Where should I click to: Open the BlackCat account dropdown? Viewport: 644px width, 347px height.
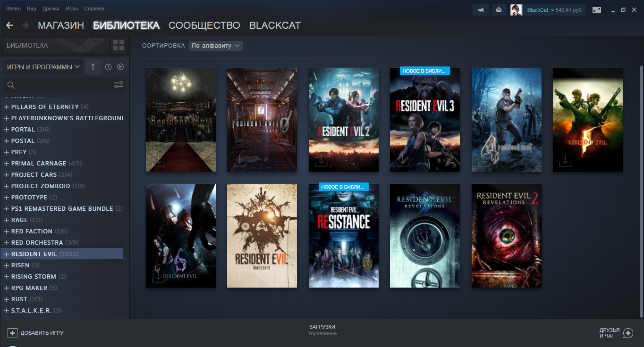541,10
